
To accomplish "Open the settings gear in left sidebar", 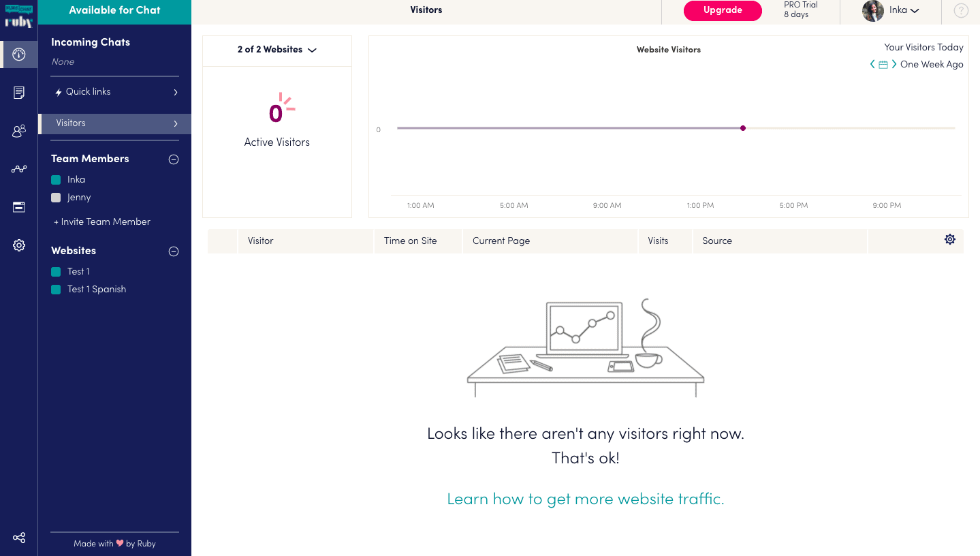I will click(x=19, y=245).
